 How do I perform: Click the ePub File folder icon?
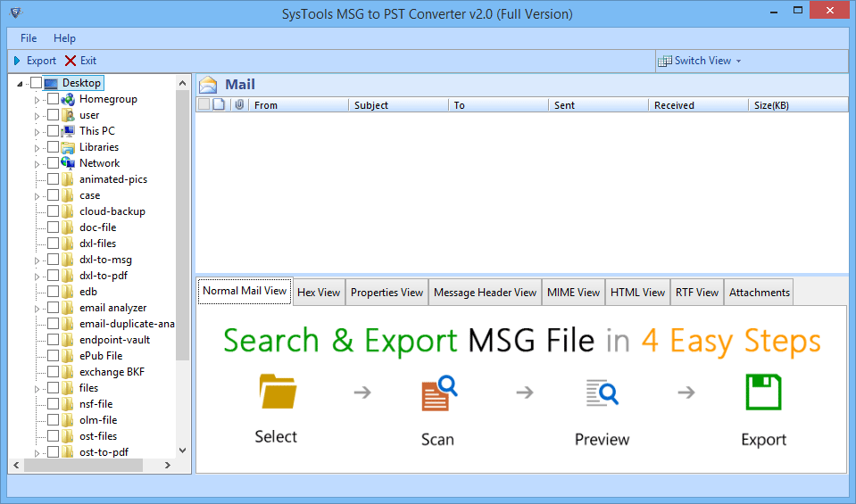[68, 356]
